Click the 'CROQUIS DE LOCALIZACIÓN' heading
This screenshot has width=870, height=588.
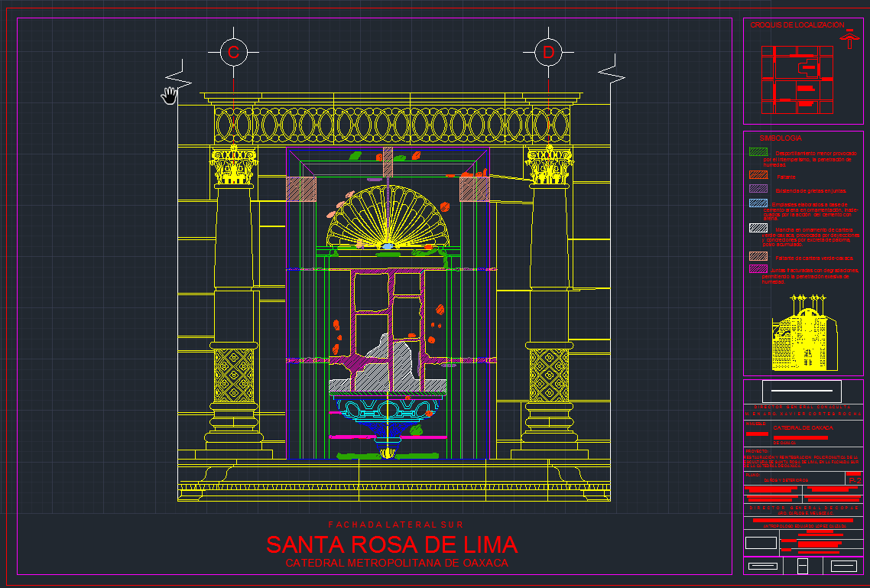pyautogui.click(x=797, y=25)
